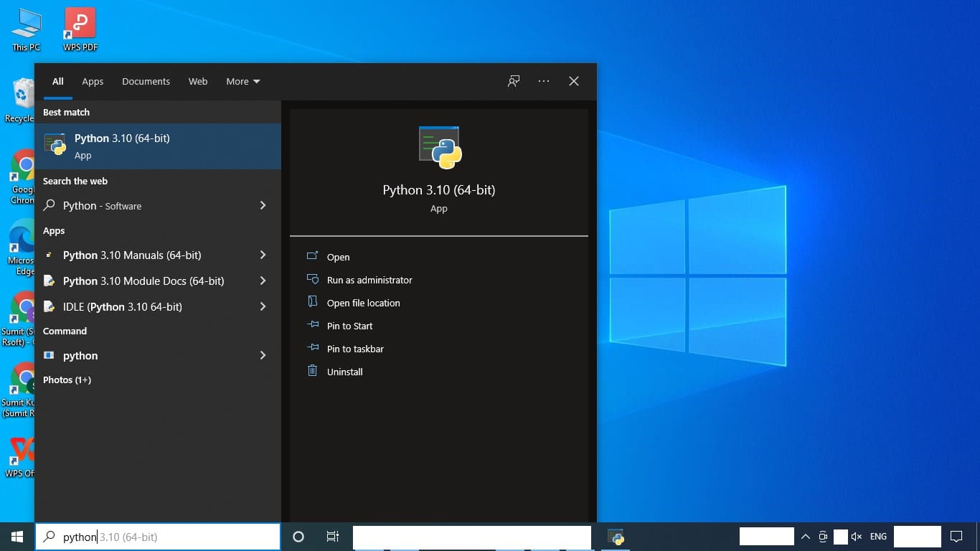Switch to the Apps search tab
The image size is (980, 551).
93,81
